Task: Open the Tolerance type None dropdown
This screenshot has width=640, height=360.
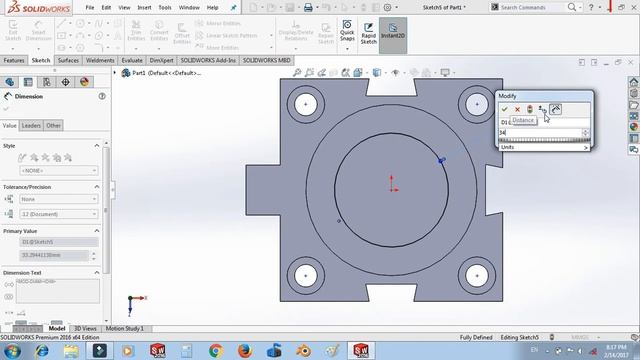Action: click(x=59, y=199)
